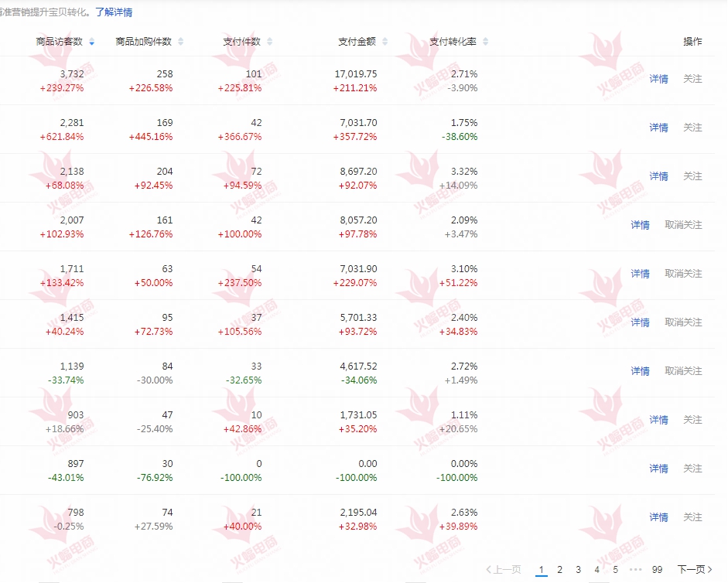Jump to last page 99
The width and height of the screenshot is (728, 583).
point(657,570)
